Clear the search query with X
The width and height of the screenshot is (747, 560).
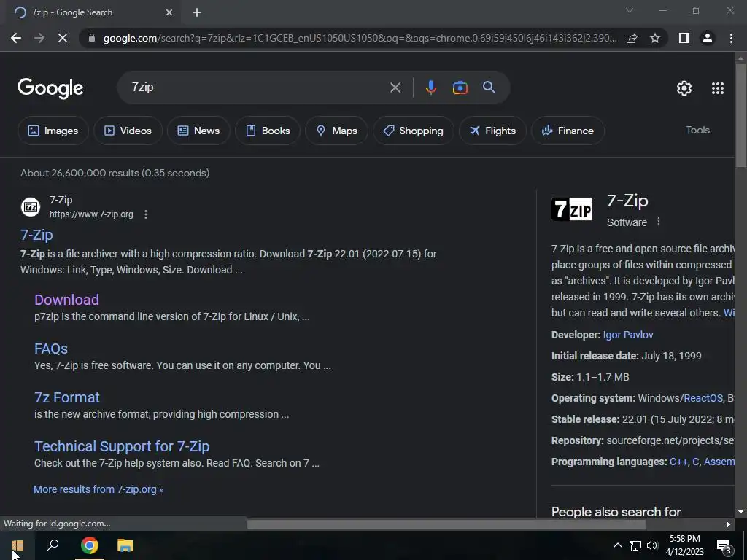[x=395, y=87]
